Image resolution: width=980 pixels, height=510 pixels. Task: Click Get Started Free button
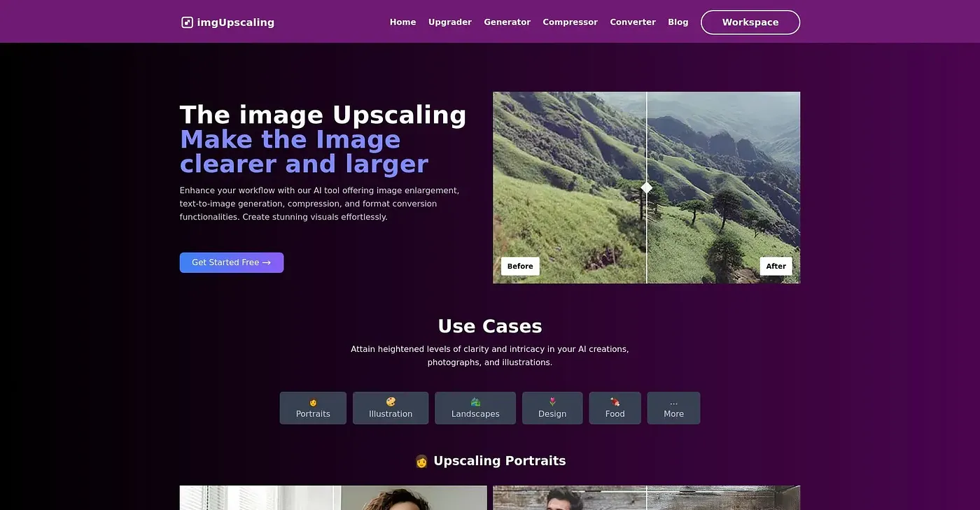232,262
